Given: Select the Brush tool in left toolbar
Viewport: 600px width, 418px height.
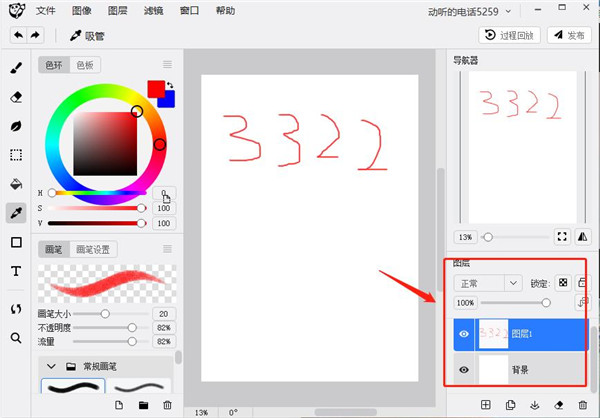Looking at the screenshot, I should (16, 68).
